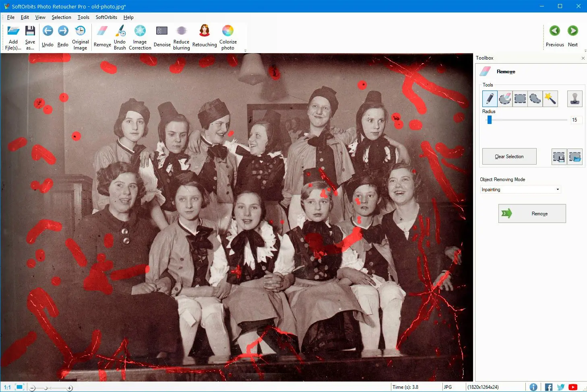
Task: Select the clone stamp tool
Action: click(575, 99)
